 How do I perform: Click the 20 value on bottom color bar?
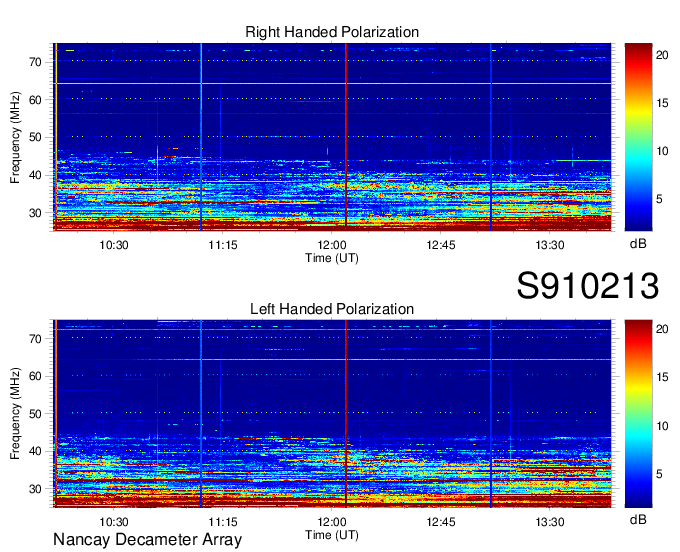coord(662,329)
